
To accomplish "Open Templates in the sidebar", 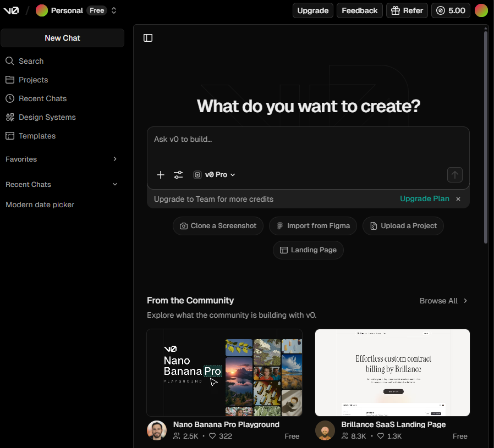I will click(x=62, y=136).
